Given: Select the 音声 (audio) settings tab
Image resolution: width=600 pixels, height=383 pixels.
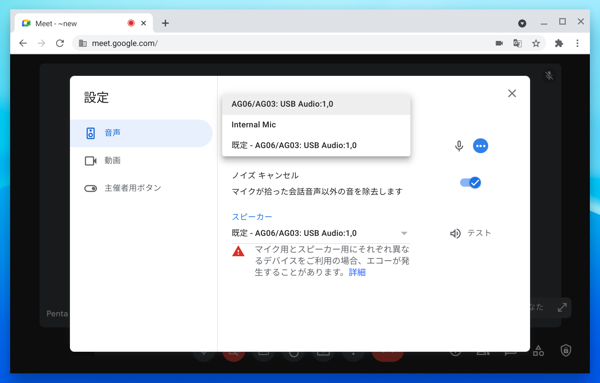Looking at the screenshot, I should pyautogui.click(x=142, y=133).
